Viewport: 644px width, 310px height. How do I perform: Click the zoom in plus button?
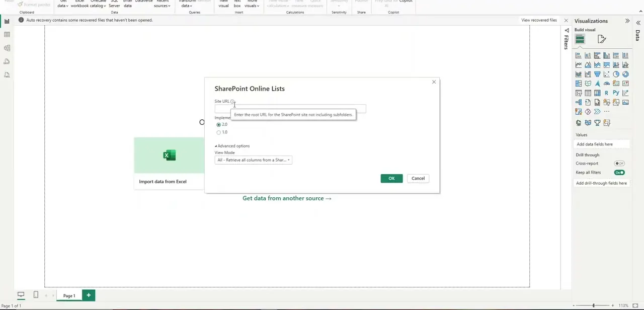(612, 305)
